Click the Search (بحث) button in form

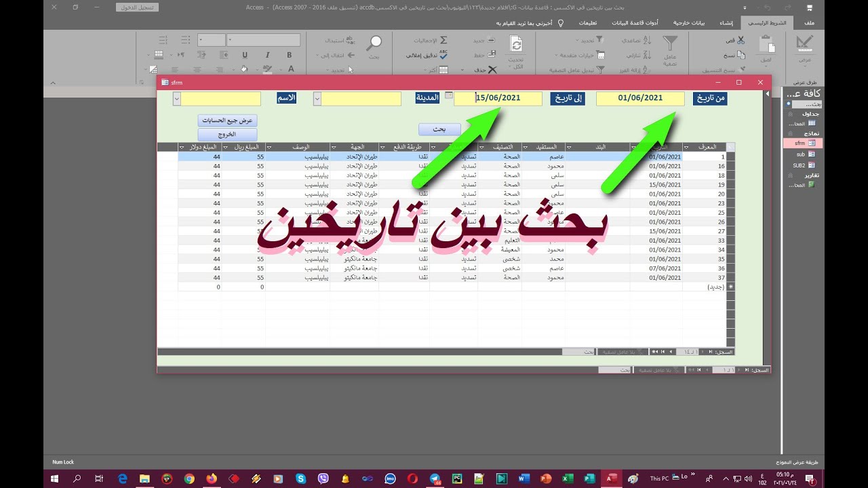[x=439, y=129]
